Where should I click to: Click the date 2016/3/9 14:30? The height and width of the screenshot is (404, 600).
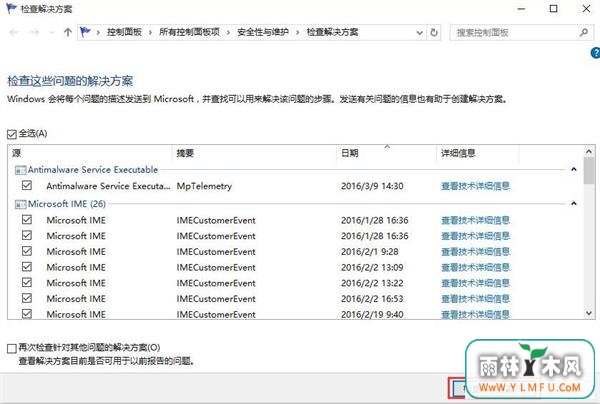[372, 186]
